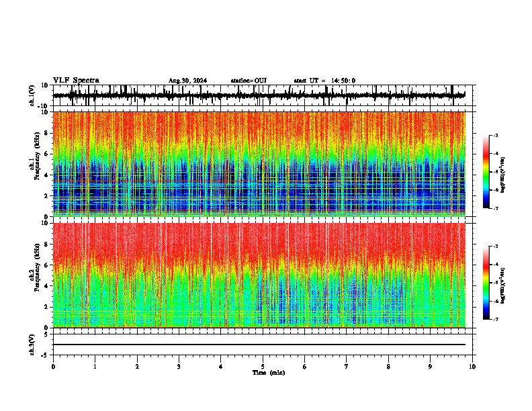Click the '5' tick on ch.3 voltage axis
Viewport: 532px width, 411px height.
point(47,334)
